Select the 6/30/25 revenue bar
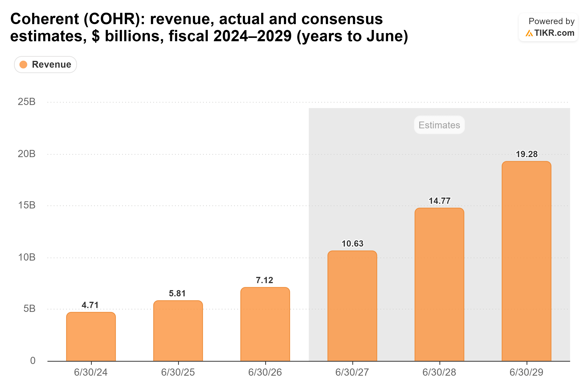This screenshot has width=588, height=392. pyautogui.click(x=178, y=331)
